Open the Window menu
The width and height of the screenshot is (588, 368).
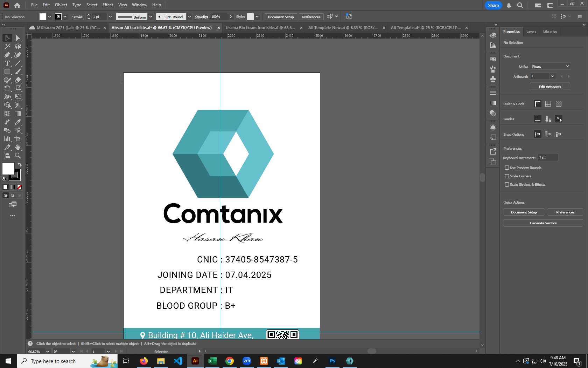[x=140, y=5]
